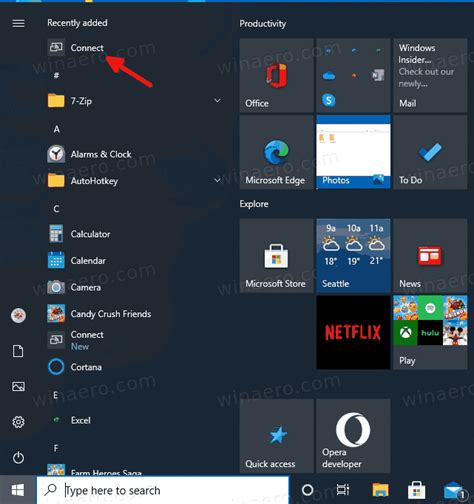
Task: Jump to letter A section header
Action: click(56, 129)
